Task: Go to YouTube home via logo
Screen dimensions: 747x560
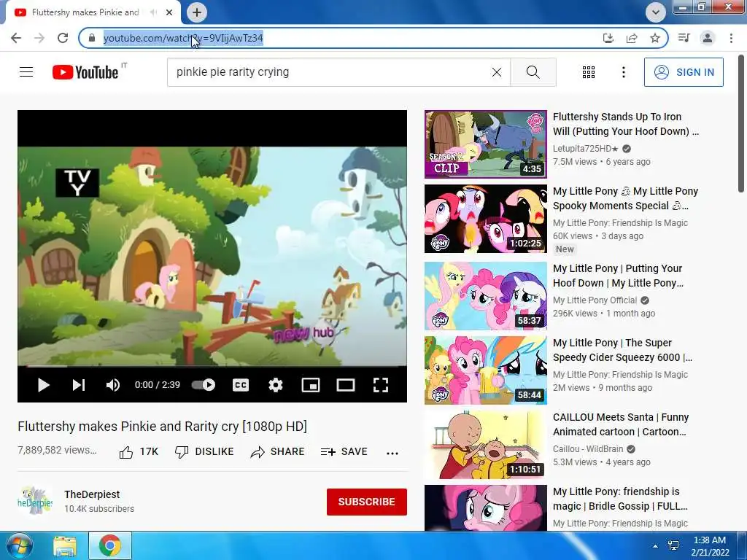Action: (x=85, y=72)
